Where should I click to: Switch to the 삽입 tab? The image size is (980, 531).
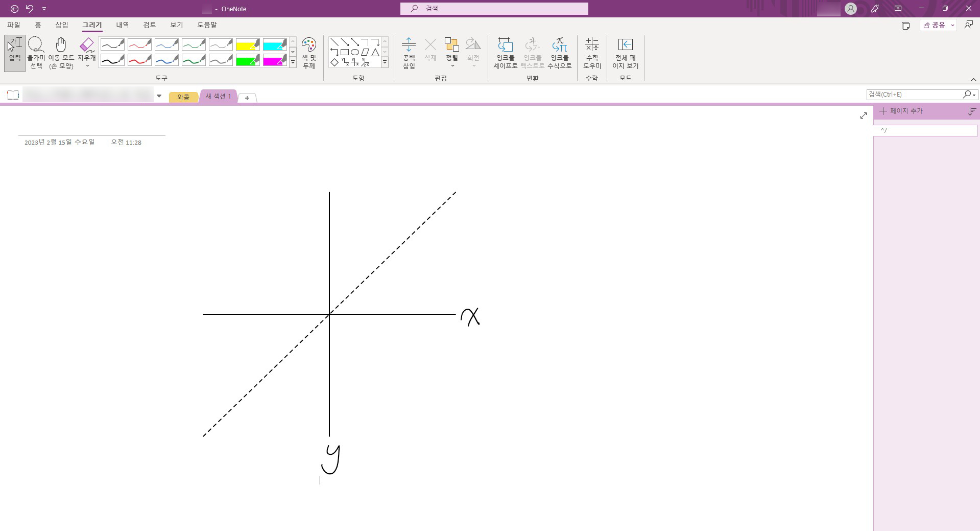62,25
